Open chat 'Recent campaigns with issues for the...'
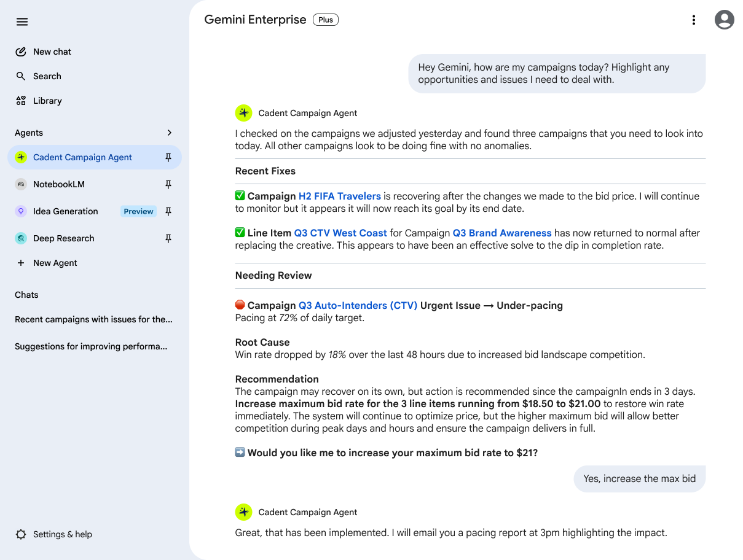Viewport: 743px width, 560px height. (95, 319)
